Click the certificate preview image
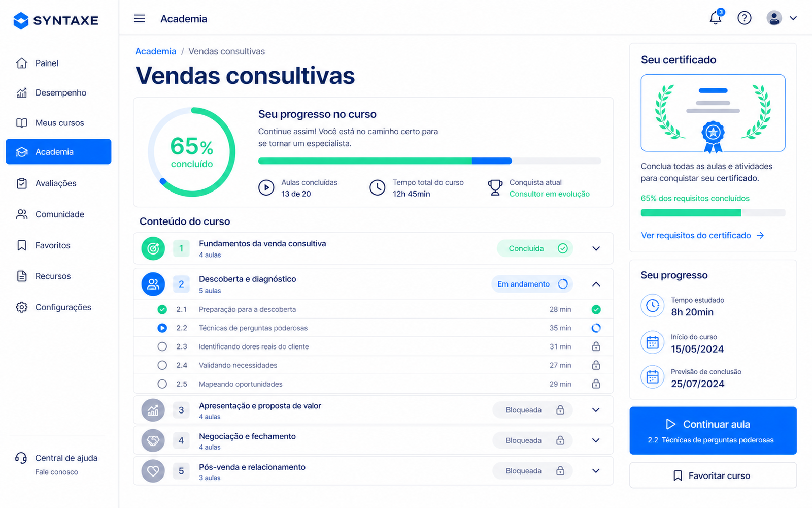The width and height of the screenshot is (812, 508). click(x=713, y=113)
